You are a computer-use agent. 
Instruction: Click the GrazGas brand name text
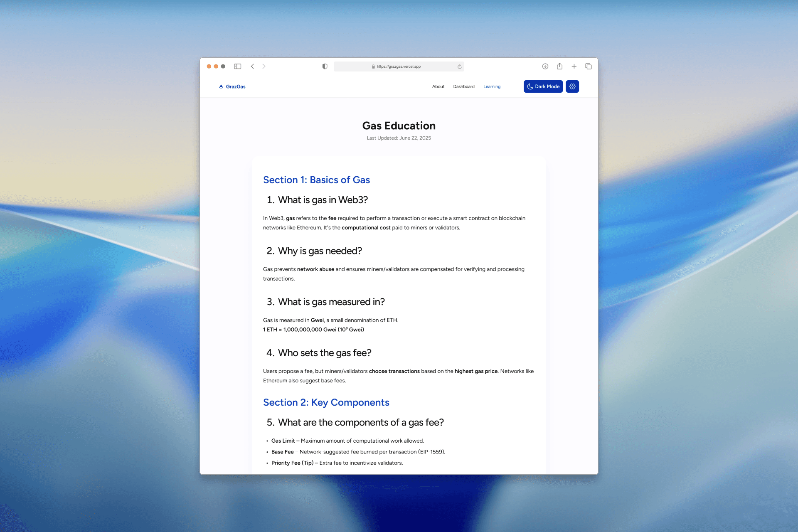236,86
